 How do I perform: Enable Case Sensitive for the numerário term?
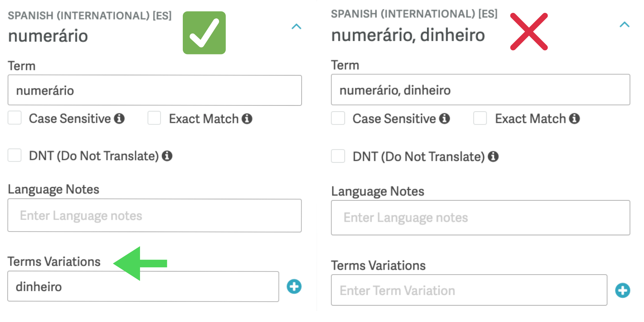pos(15,118)
